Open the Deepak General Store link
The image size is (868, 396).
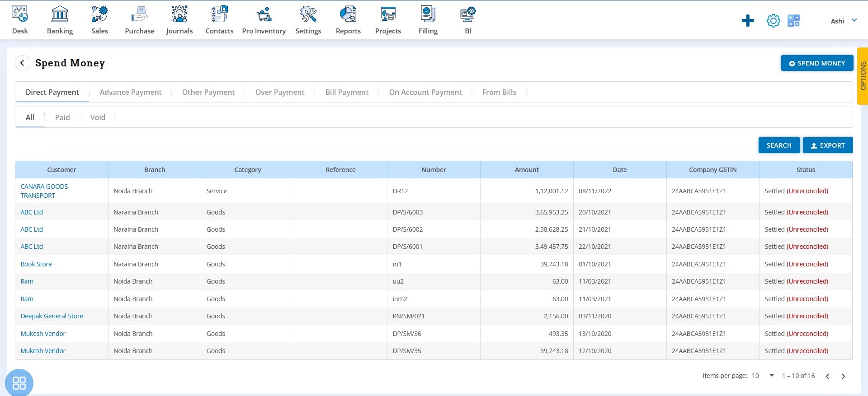pyautogui.click(x=52, y=316)
